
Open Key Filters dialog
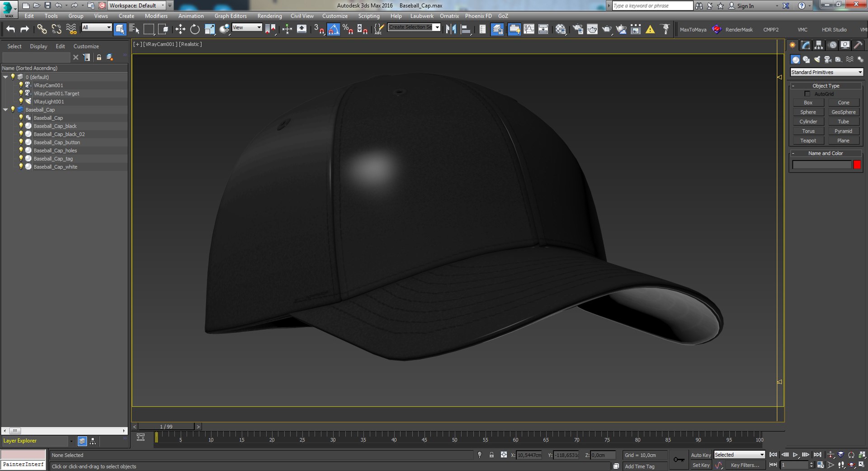[745, 465]
